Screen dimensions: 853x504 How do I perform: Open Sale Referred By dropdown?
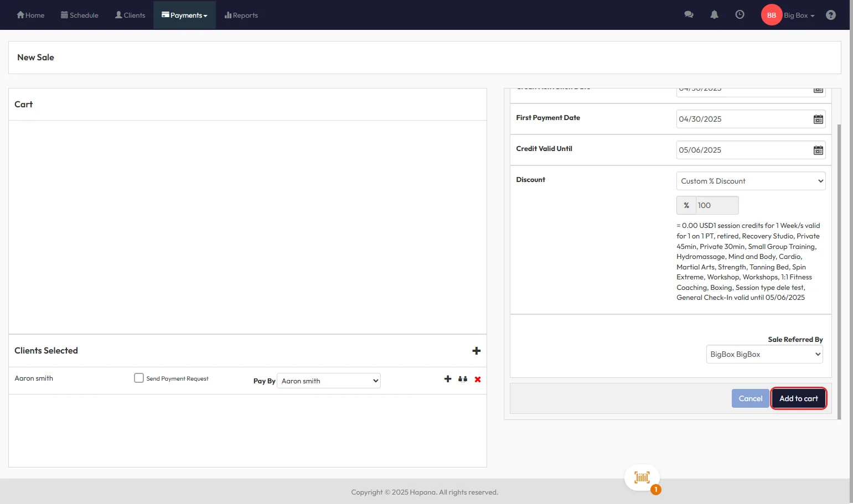click(x=764, y=354)
